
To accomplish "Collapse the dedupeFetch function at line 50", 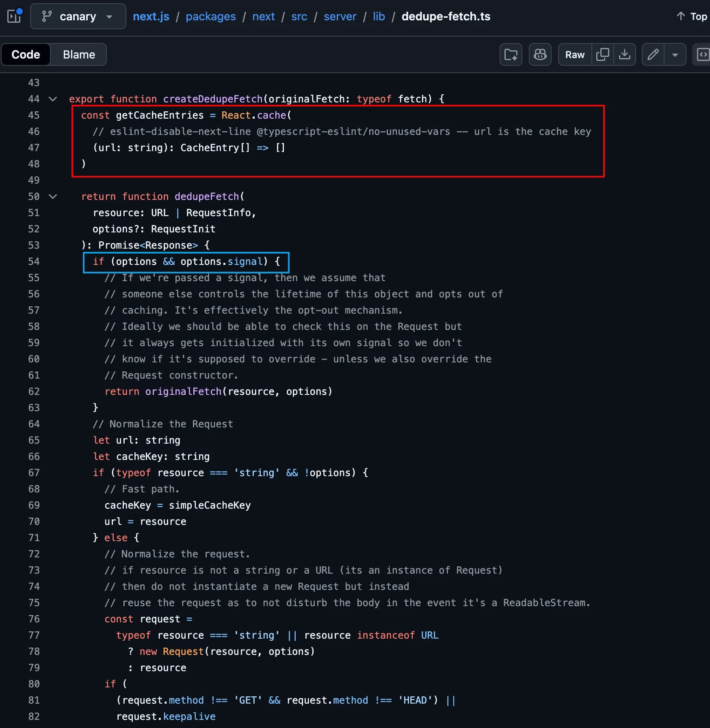I will point(52,196).
